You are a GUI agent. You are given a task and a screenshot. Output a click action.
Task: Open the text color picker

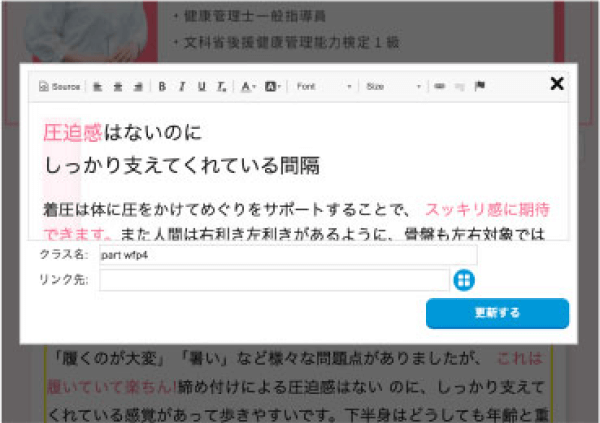tap(248, 87)
